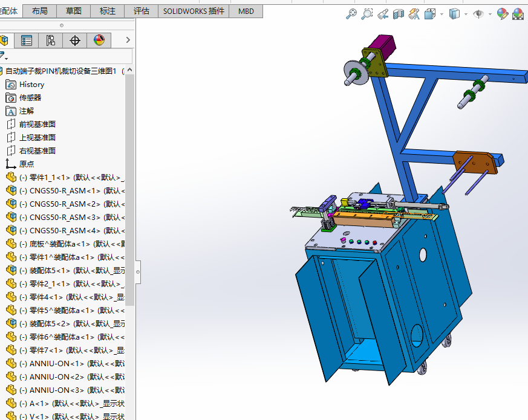528x420 pixels.
Task: Switch to the DimXpertManager crosshair tab
Action: coord(75,40)
